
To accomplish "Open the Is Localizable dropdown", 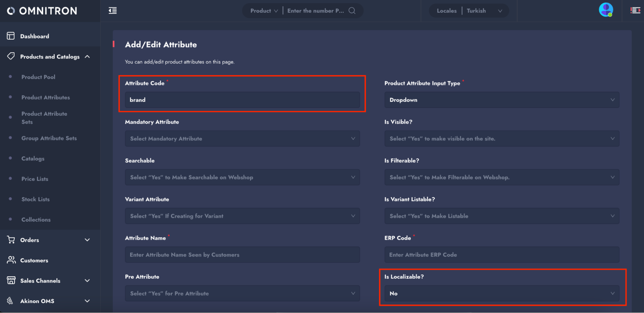I will pyautogui.click(x=501, y=293).
